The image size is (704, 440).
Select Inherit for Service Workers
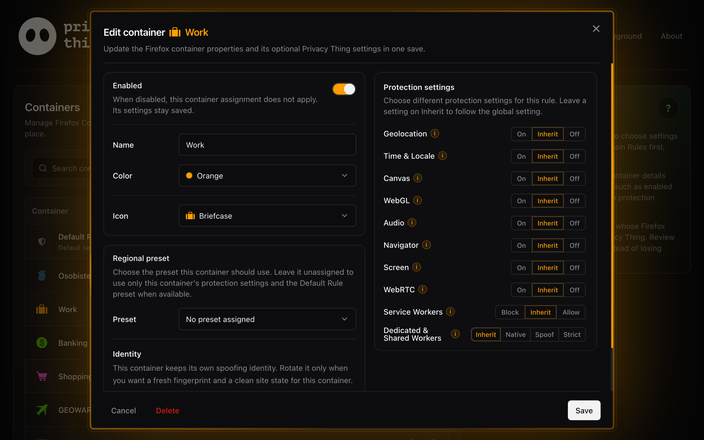[x=541, y=312]
